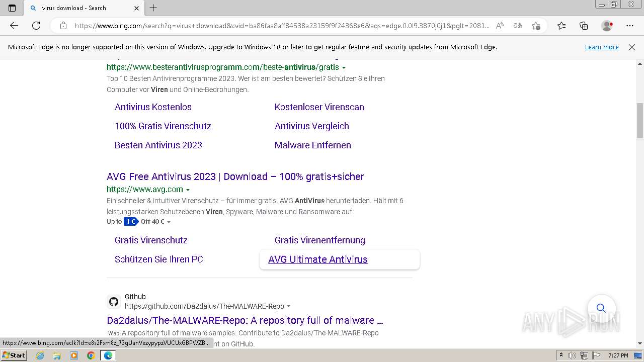Close the virus download search tab
Viewport: 644px width, 362px height.
coord(137,8)
